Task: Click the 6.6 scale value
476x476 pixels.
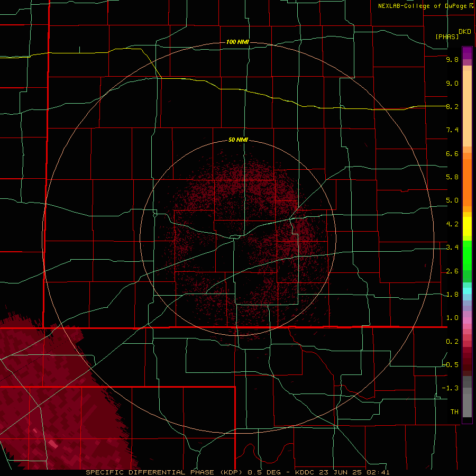Action: 452,153
